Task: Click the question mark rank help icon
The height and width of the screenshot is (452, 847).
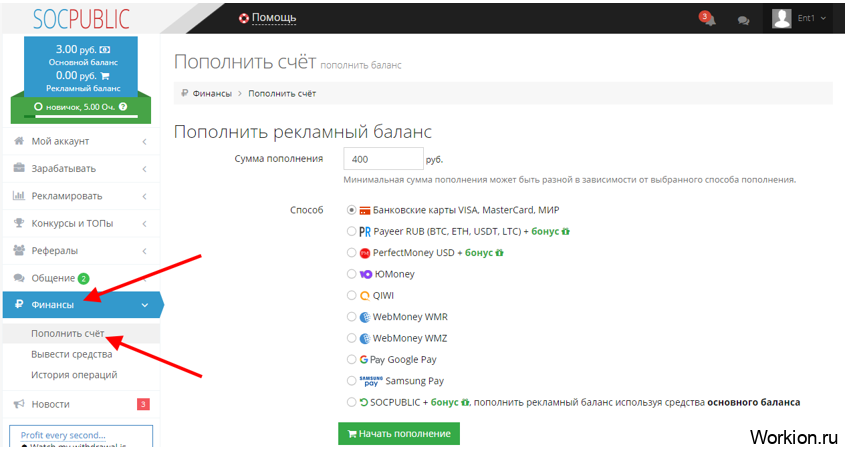Action: (x=123, y=106)
